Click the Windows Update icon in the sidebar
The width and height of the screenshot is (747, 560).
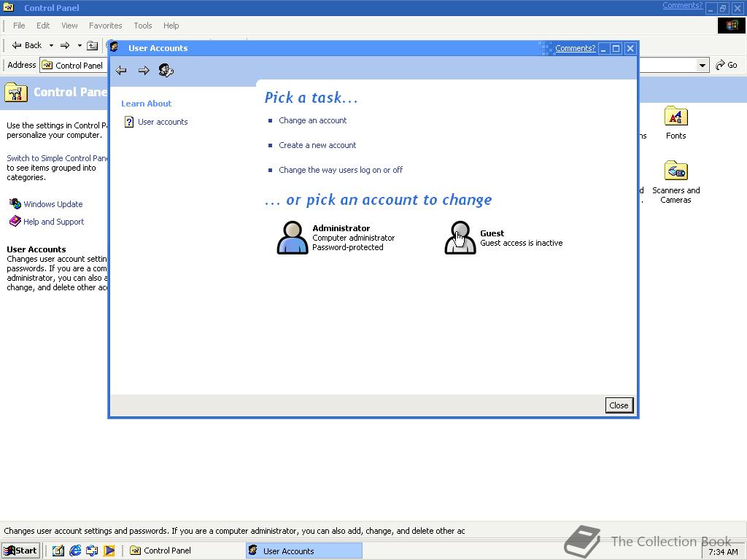tap(15, 204)
